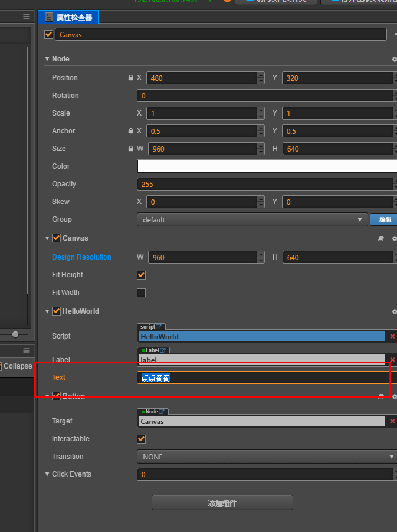Increase Anchor X with up arrow
Image resolution: width=397 pixels, height=532 pixels.
(x=261, y=127)
